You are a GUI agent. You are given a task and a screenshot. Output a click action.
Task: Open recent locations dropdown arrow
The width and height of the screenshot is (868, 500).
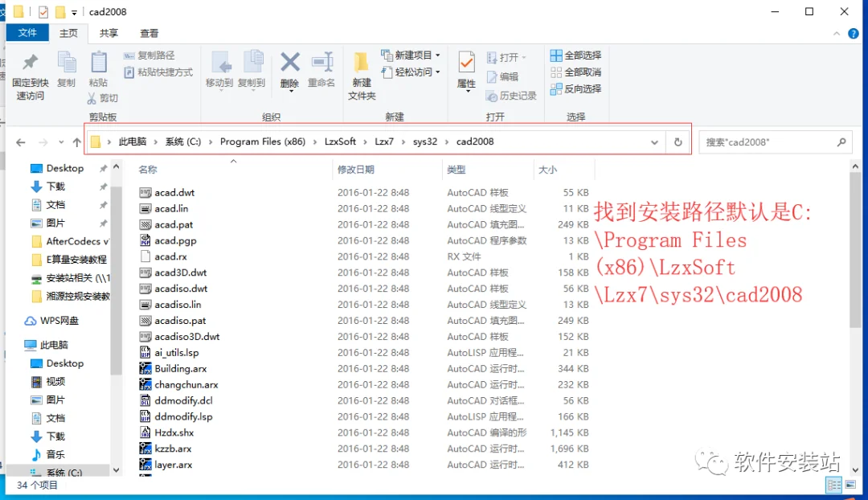point(61,142)
